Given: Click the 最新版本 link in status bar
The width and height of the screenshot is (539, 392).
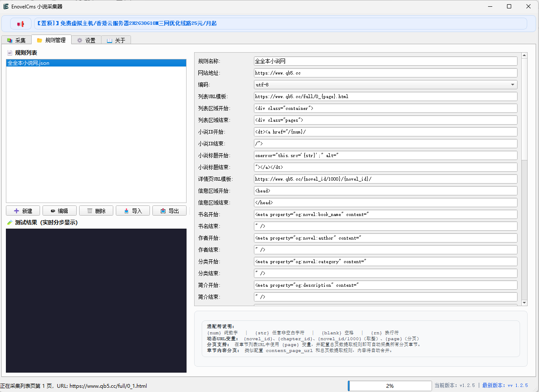Looking at the screenshot, I should (x=505, y=386).
